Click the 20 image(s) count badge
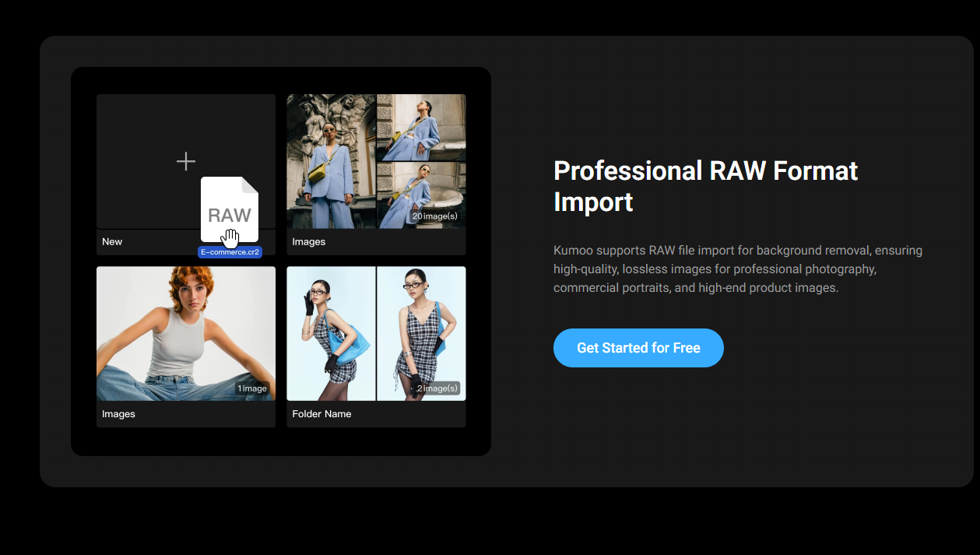This screenshot has width=980, height=555. pyautogui.click(x=435, y=216)
